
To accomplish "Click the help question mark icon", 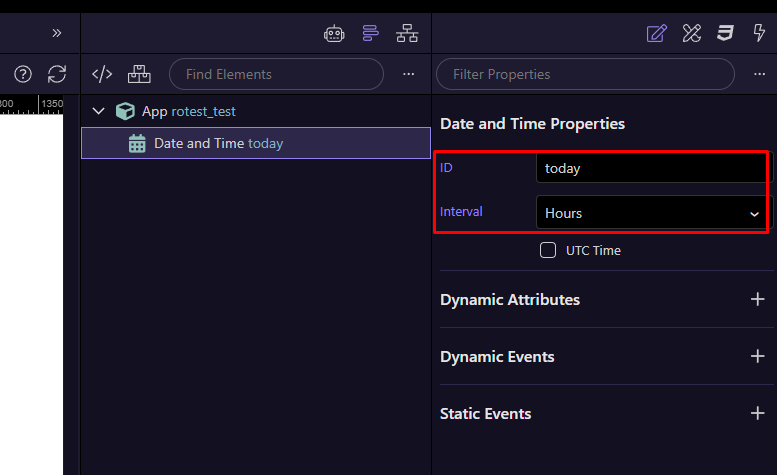I will pyautogui.click(x=23, y=74).
